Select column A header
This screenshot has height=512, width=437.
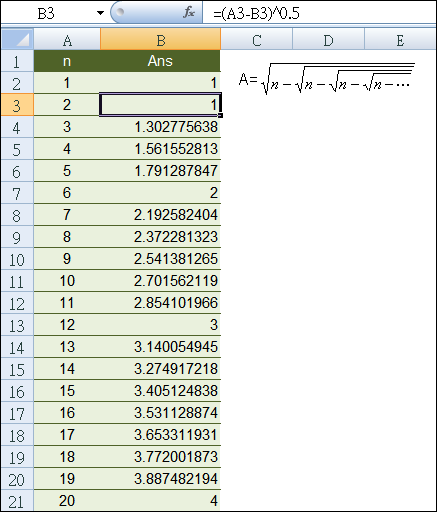tap(67, 40)
